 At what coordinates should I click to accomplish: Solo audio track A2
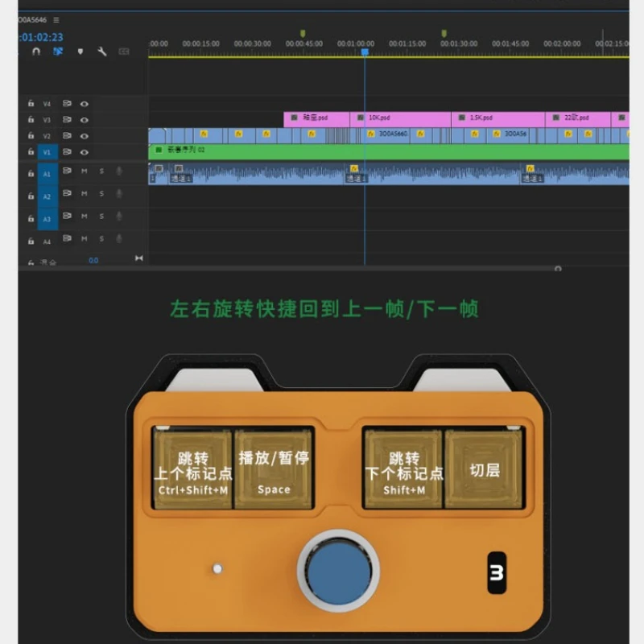(x=101, y=193)
